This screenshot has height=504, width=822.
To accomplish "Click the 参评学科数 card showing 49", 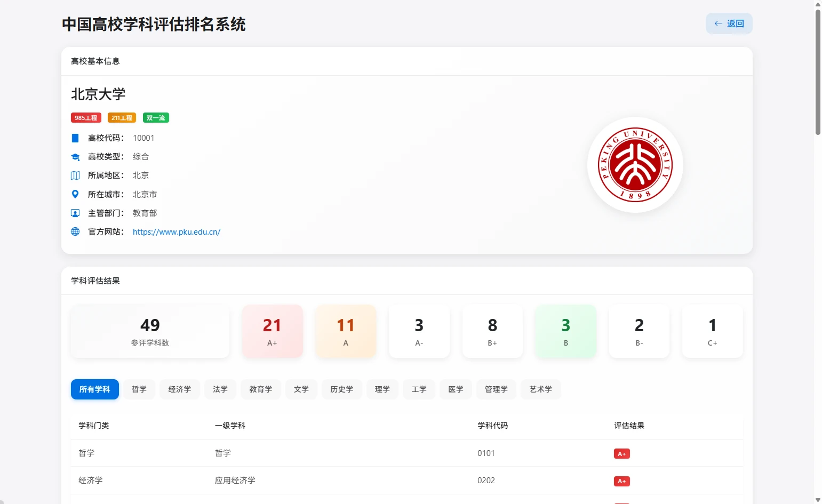I will click(x=150, y=331).
